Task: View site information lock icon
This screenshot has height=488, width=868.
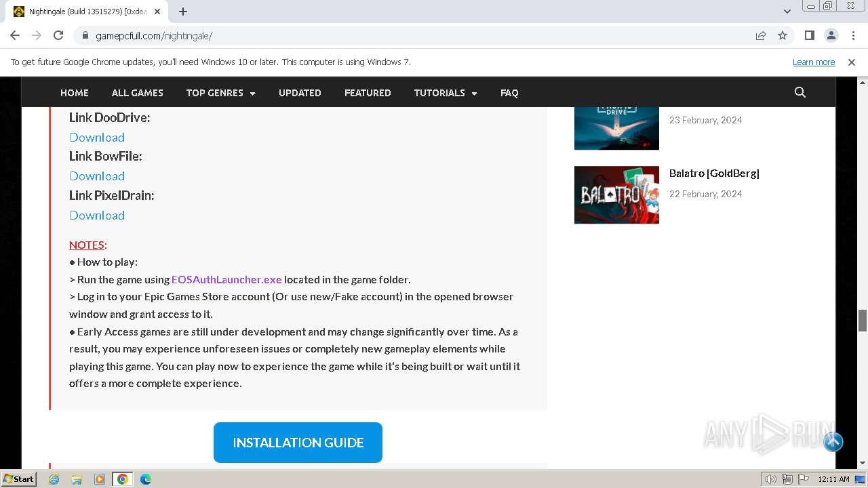Action: 85,35
